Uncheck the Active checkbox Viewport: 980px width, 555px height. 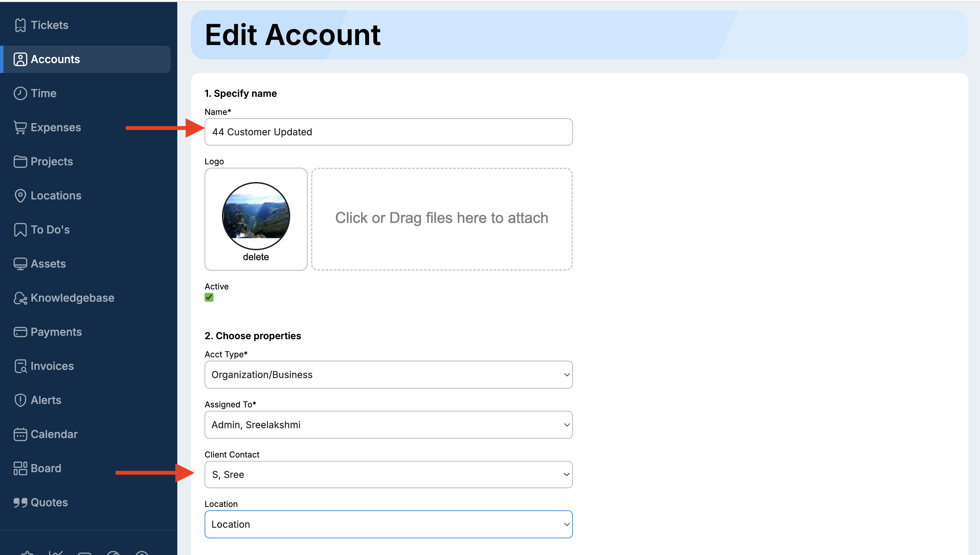(209, 297)
